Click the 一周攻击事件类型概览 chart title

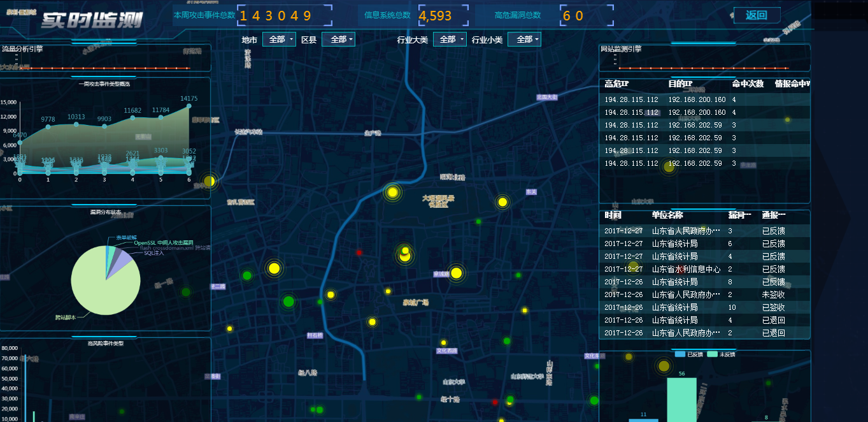[104, 84]
